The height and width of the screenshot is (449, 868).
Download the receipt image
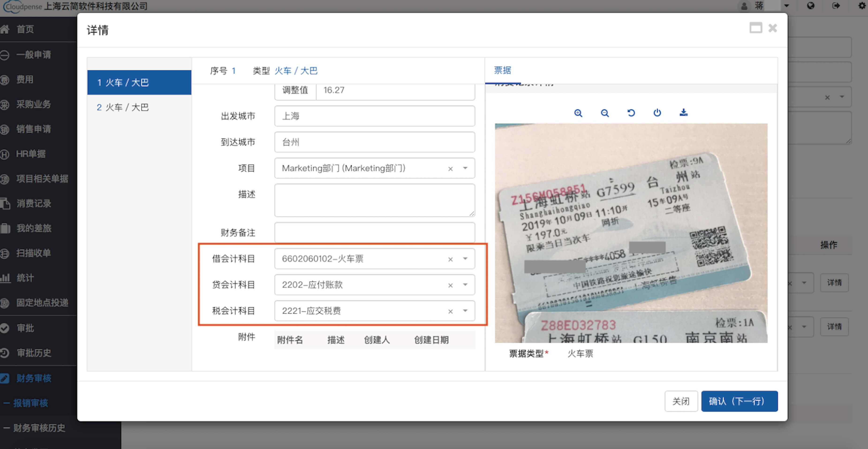(x=683, y=112)
